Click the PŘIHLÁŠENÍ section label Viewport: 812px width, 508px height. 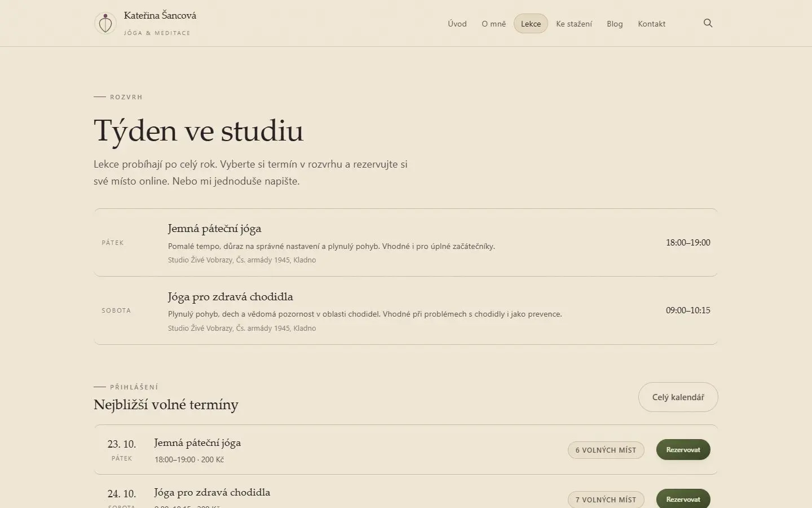pos(134,387)
